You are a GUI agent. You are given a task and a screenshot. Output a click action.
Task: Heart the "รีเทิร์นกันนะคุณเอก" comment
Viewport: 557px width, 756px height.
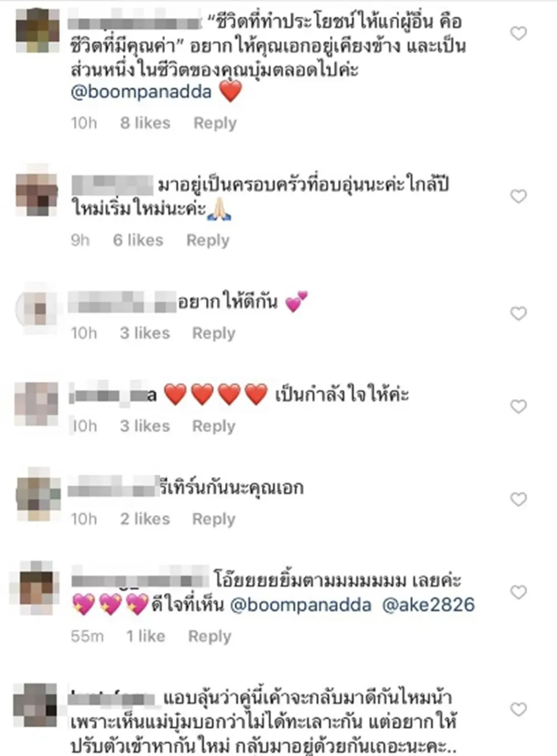point(519,499)
